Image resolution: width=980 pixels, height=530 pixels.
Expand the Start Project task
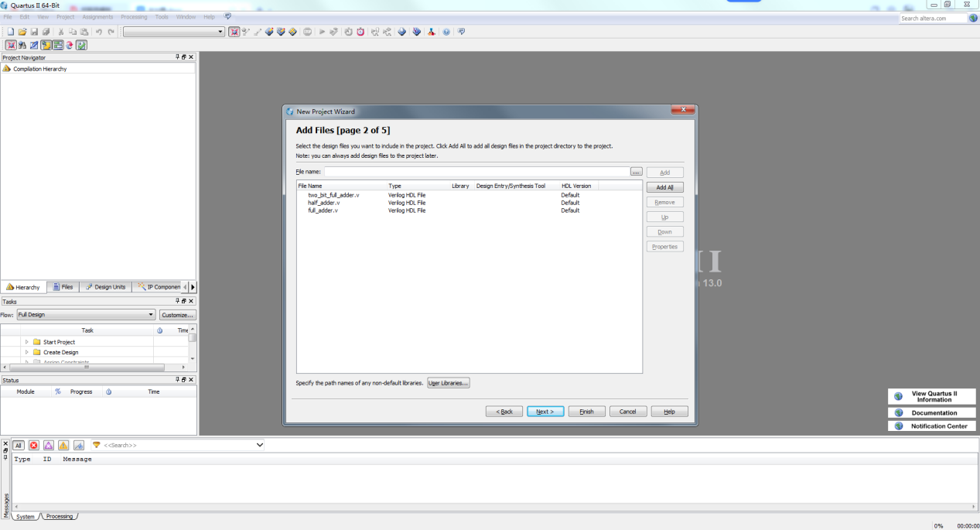(x=26, y=342)
